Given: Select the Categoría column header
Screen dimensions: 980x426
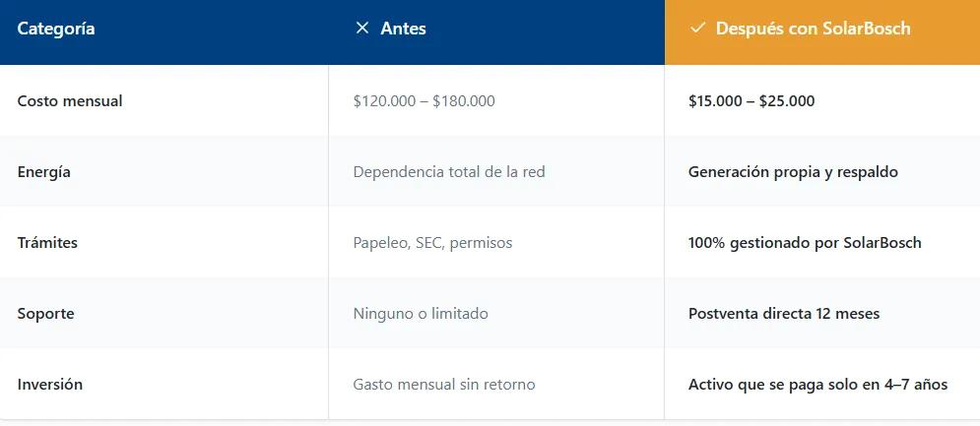Looking at the screenshot, I should coord(56,29).
